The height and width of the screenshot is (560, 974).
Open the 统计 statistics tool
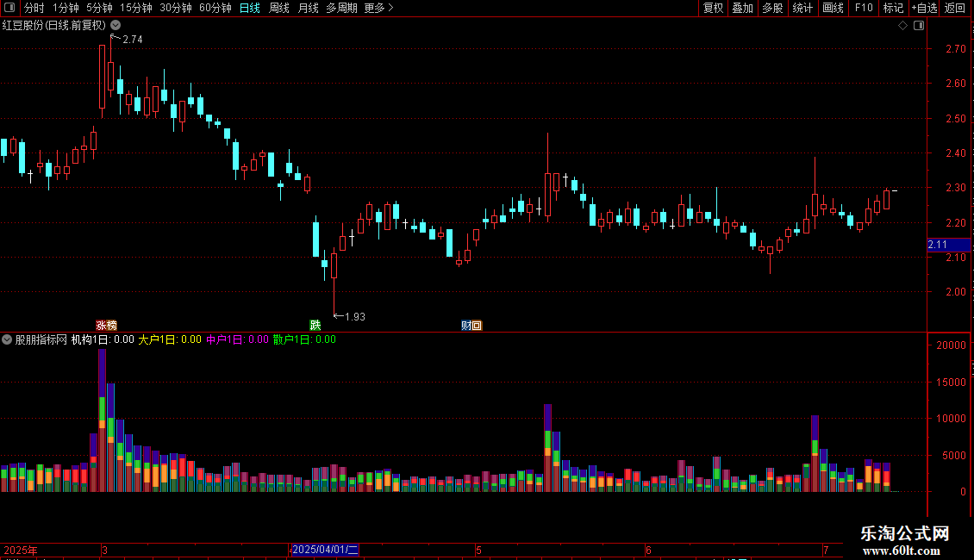802,8
